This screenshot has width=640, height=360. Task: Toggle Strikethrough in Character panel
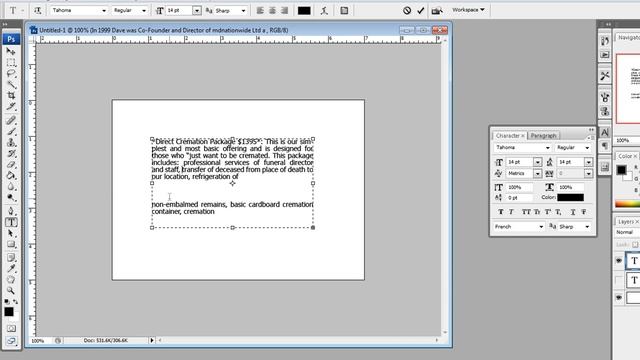coord(584,212)
